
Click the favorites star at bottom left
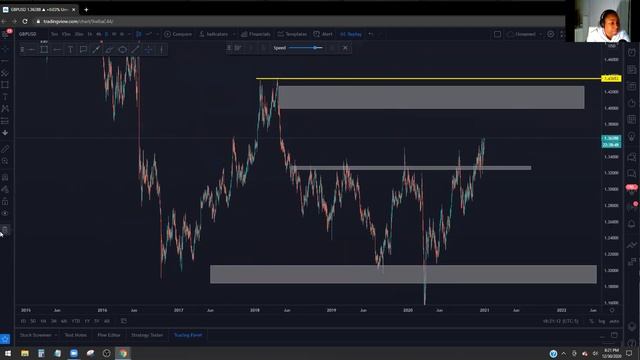[x=5, y=339]
